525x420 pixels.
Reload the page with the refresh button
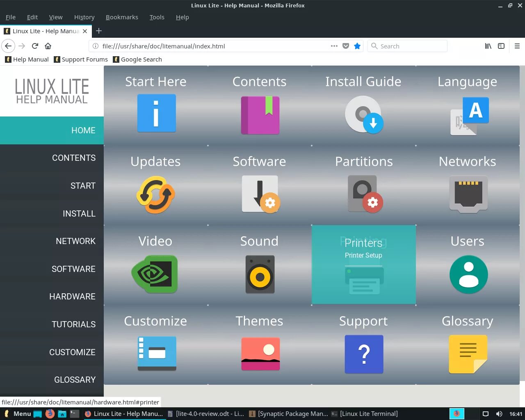tap(35, 46)
